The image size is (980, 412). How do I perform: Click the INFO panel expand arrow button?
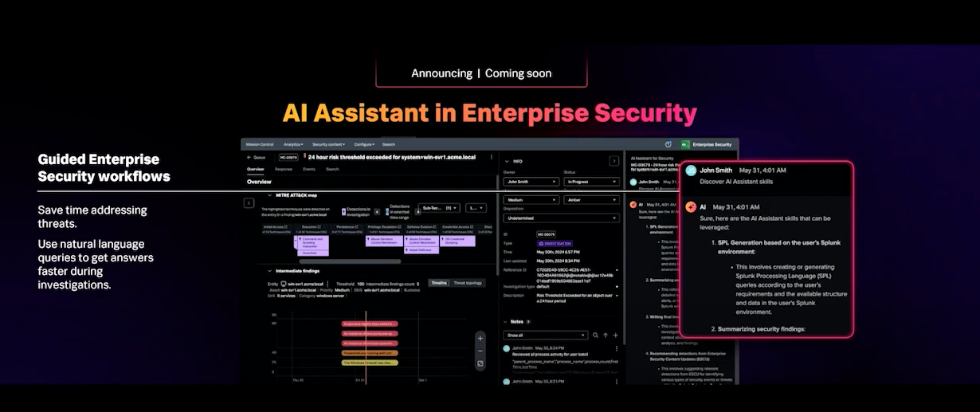point(614,161)
